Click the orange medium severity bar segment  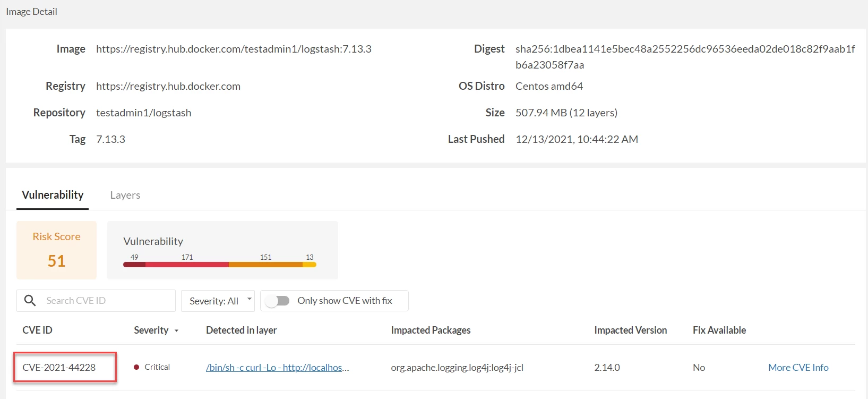265,265
